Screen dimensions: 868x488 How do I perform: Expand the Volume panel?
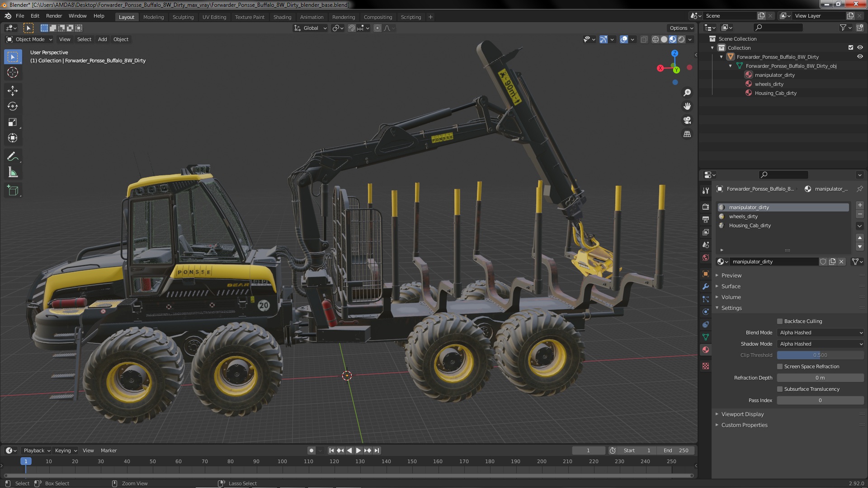pos(731,297)
